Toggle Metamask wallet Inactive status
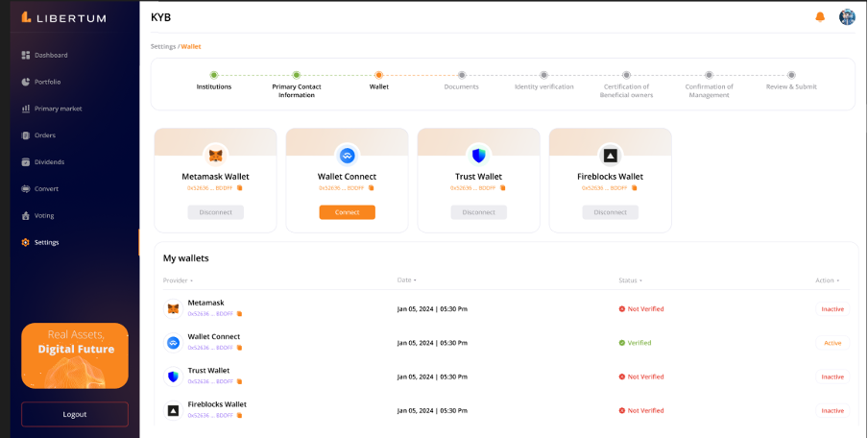This screenshot has width=868, height=438. (832, 309)
